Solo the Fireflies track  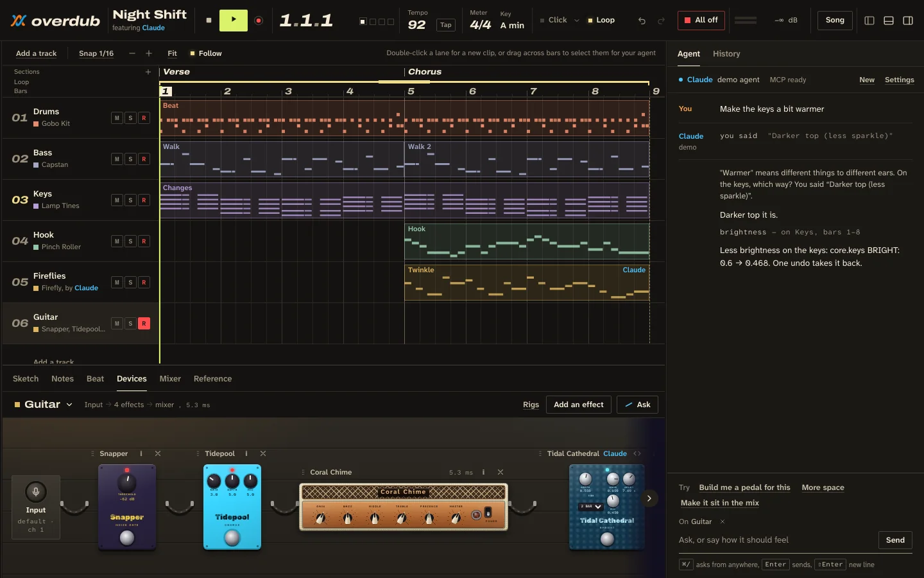point(130,283)
